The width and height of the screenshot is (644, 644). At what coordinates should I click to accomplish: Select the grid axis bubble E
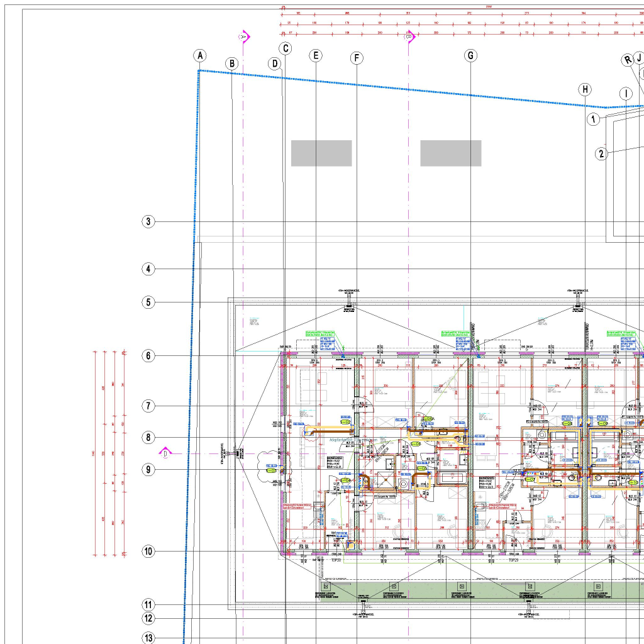316,55
